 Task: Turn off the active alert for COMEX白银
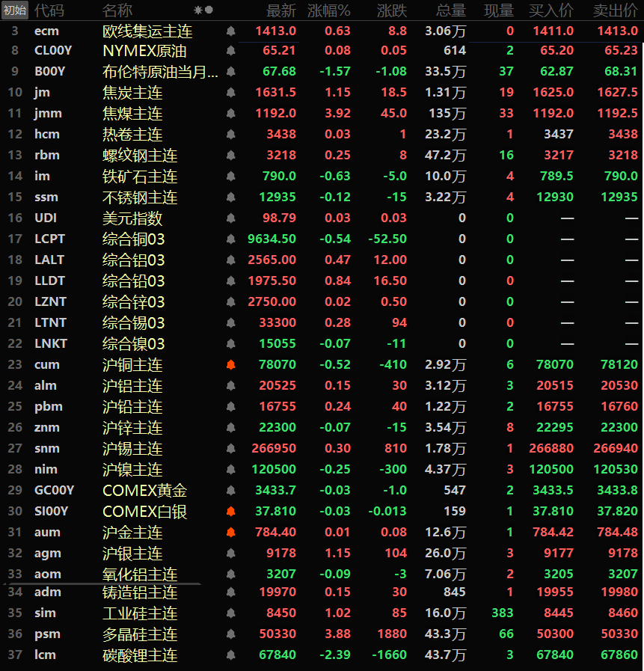point(230,512)
